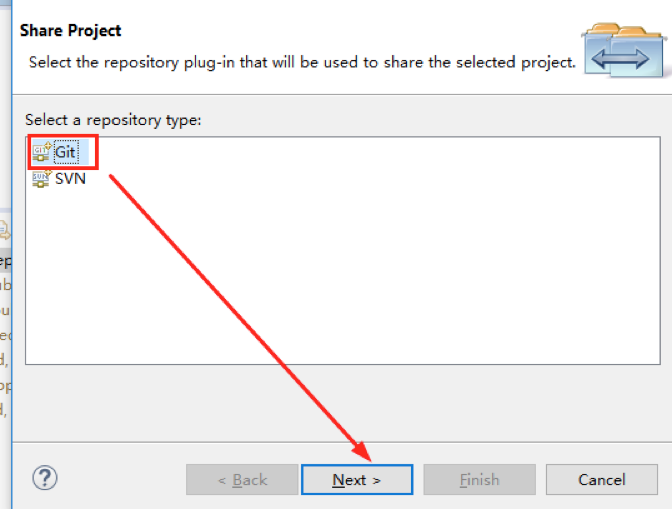Go to previous step with < Back

[242, 480]
